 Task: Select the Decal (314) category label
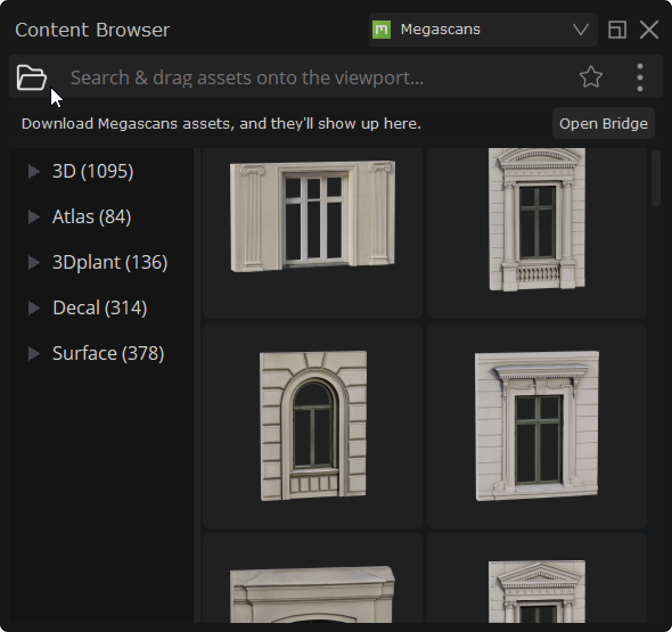tap(100, 308)
